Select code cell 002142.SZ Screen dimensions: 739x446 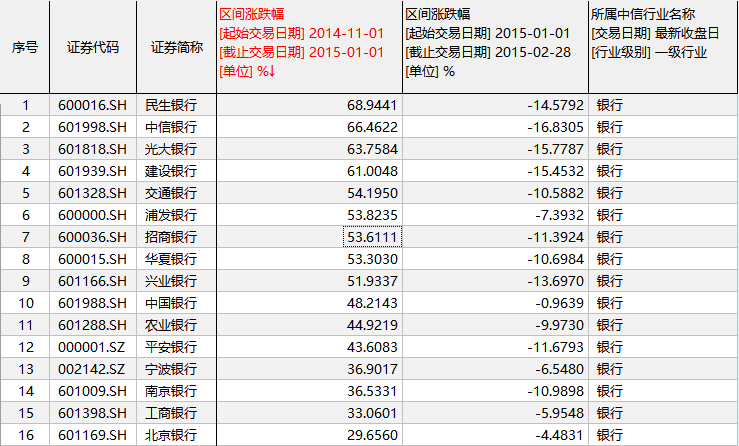click(x=93, y=369)
